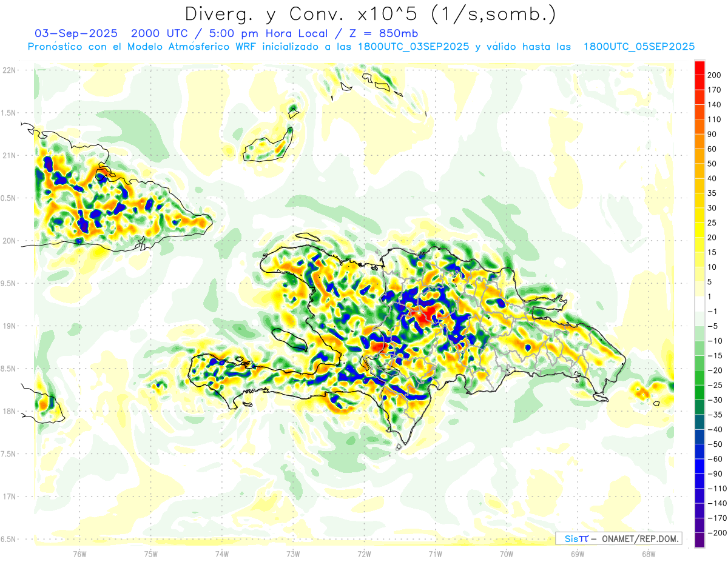Viewport: 728px width, 562px height.
Task: Click the "71W" longitude axis label
Action: [435, 554]
